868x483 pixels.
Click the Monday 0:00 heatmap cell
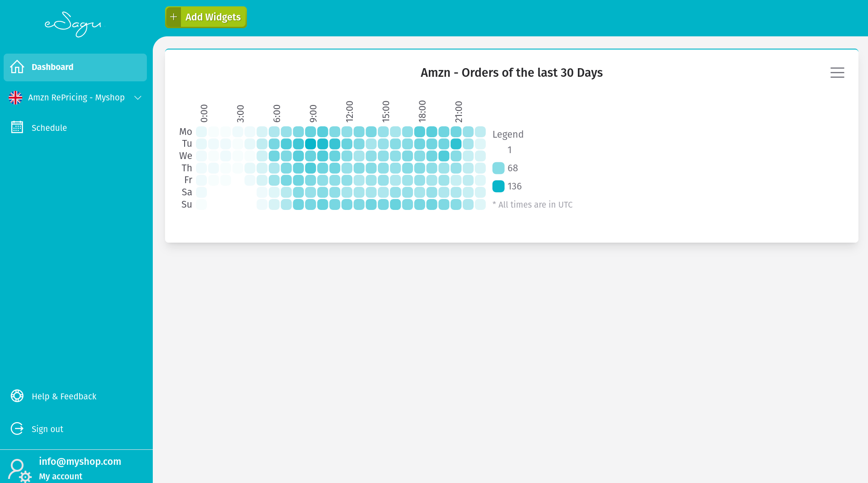[201, 132]
